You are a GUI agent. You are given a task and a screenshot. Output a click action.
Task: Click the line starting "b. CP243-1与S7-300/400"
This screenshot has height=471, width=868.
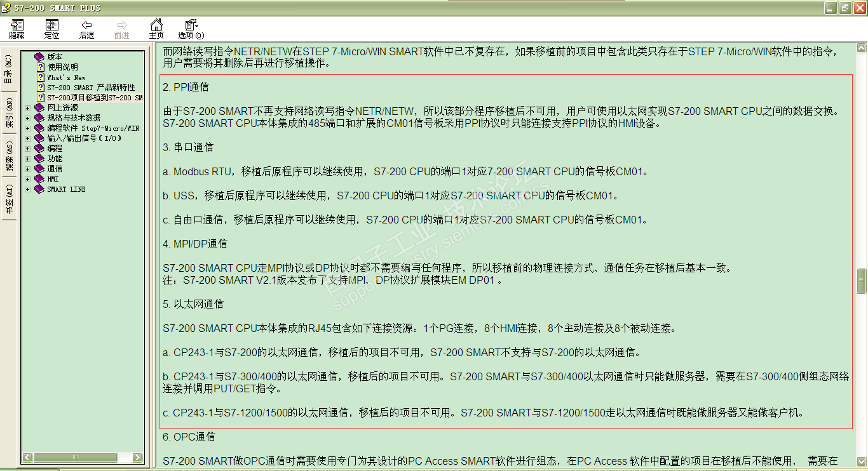[x=506, y=382]
